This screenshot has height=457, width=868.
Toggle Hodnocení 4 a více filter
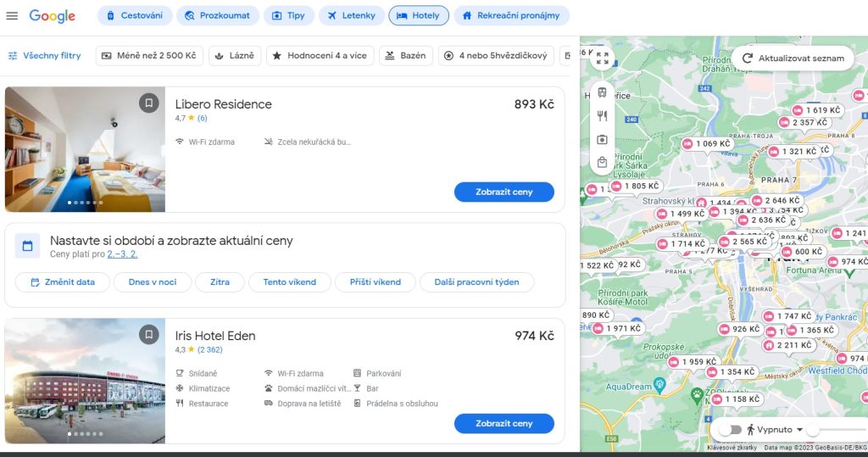(320, 55)
